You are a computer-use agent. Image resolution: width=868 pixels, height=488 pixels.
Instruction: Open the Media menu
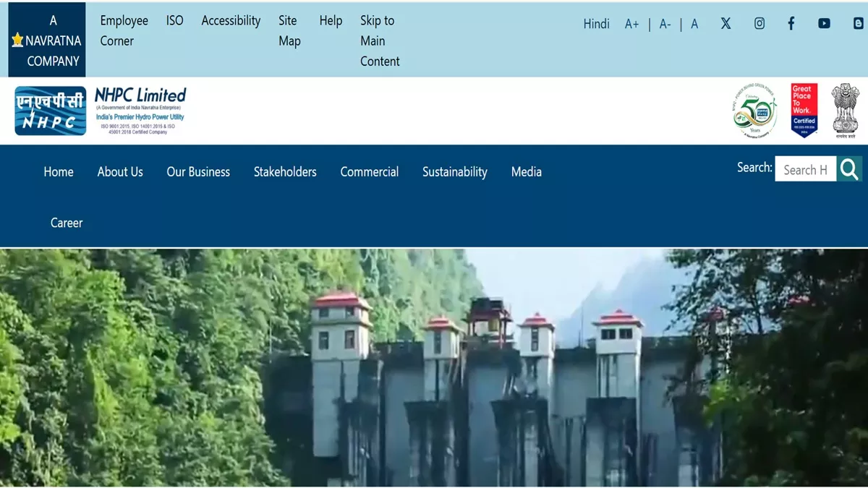click(x=527, y=172)
